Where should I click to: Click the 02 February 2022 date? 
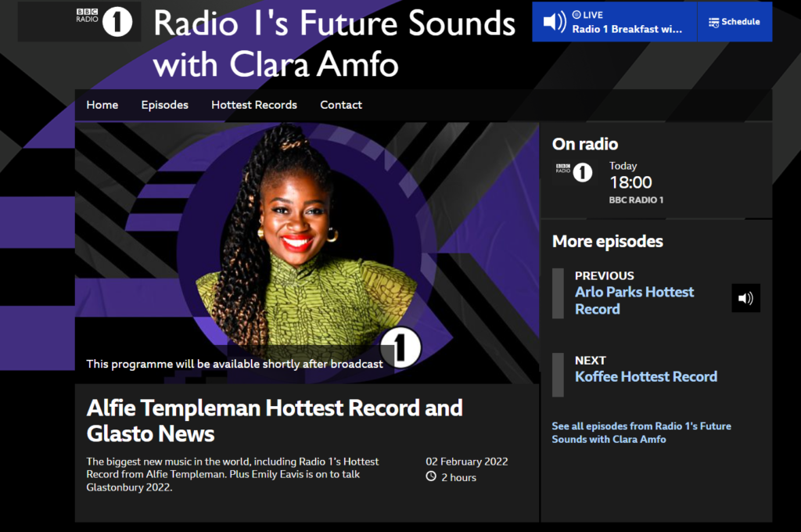467,462
